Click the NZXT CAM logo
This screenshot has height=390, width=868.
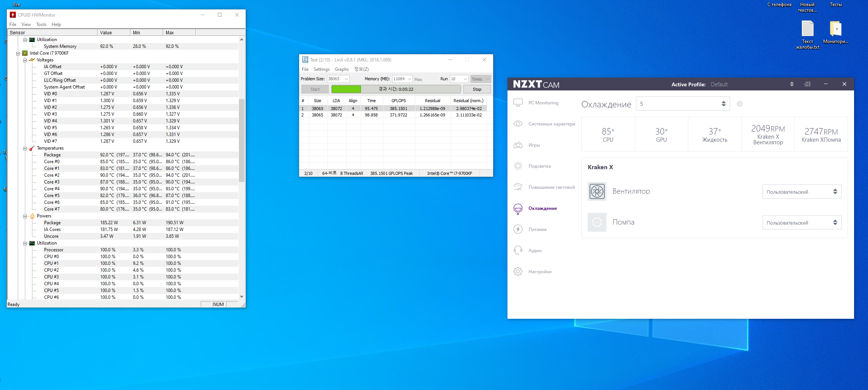point(536,84)
